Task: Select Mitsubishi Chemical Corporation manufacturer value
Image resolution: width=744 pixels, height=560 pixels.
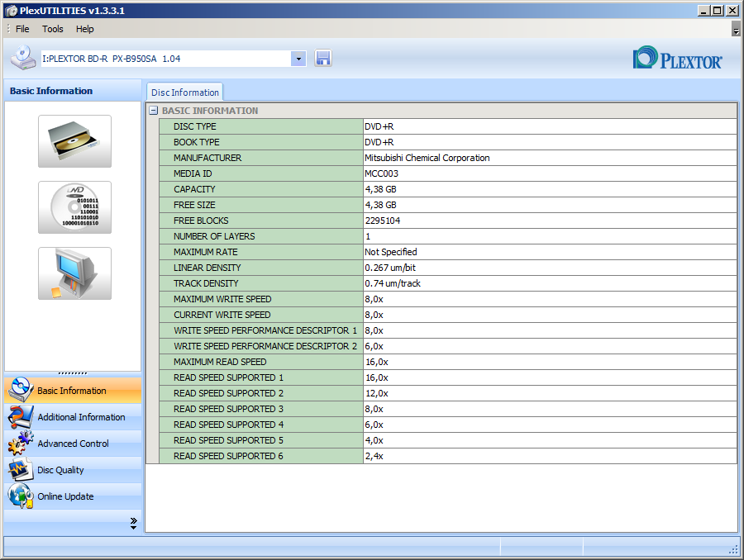Action: tap(427, 158)
